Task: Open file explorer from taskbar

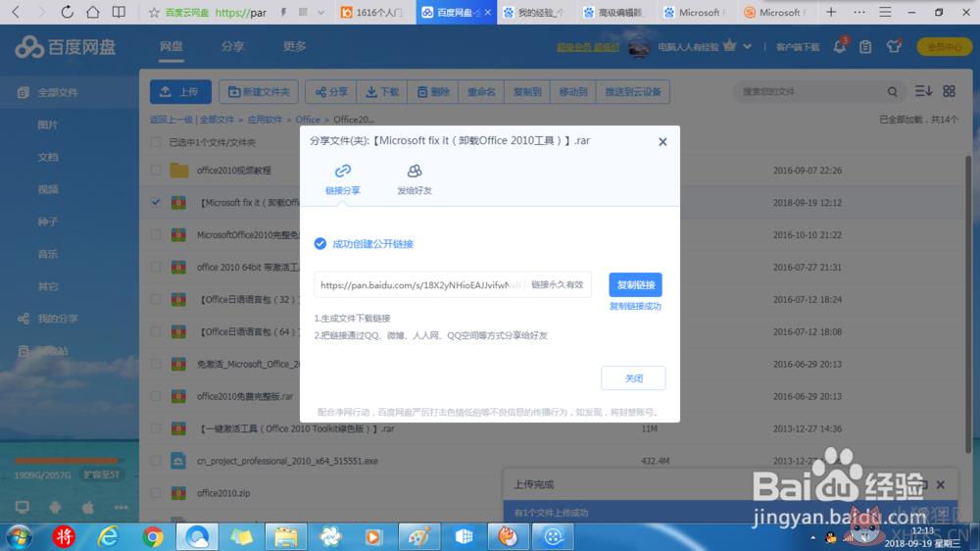Action: click(286, 536)
